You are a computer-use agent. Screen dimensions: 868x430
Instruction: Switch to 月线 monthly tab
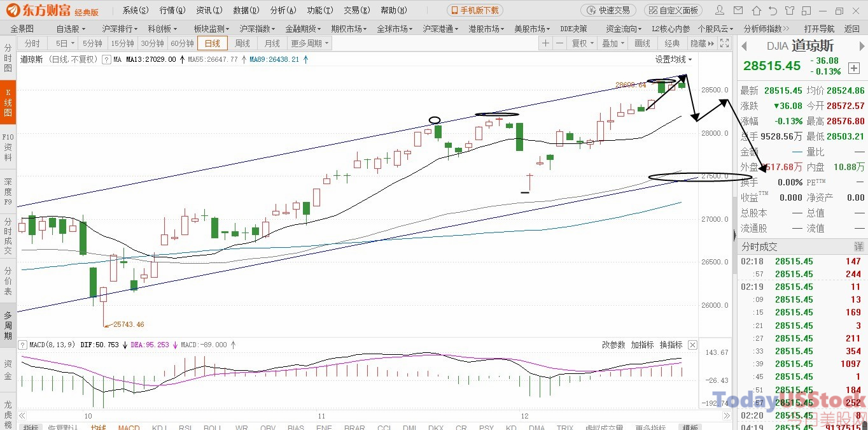pyautogui.click(x=272, y=43)
